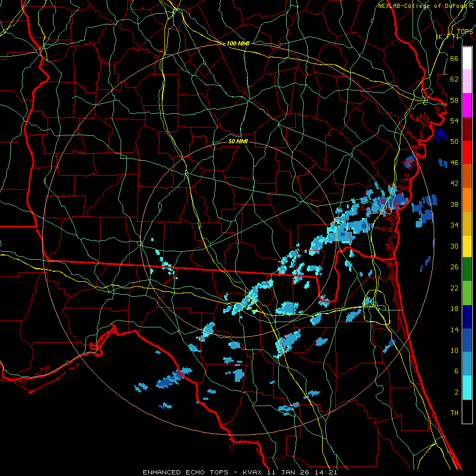The height and width of the screenshot is (476, 476).
Task: Click the legend value 2
Action: click(456, 392)
